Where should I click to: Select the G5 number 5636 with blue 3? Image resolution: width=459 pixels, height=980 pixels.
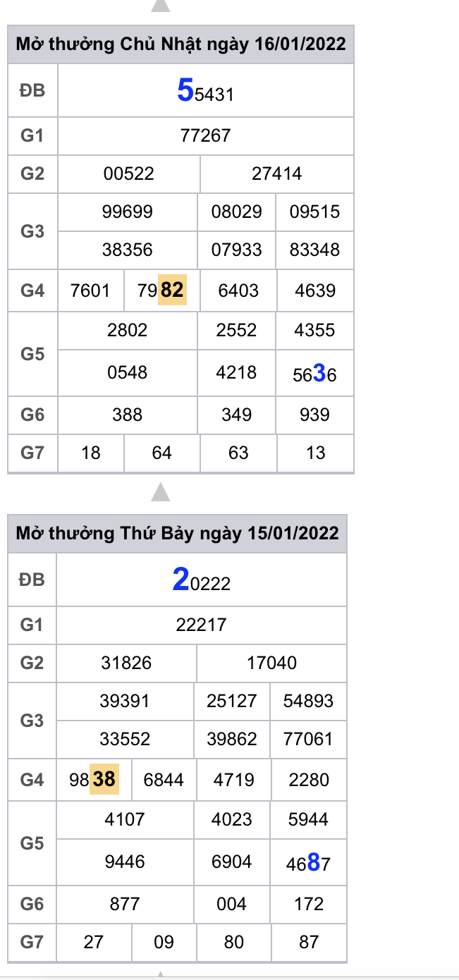point(315,374)
